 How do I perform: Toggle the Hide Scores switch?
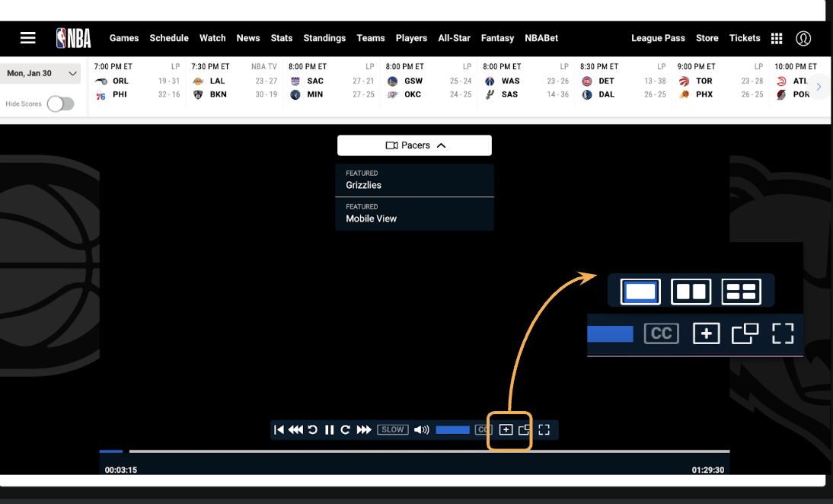pos(61,104)
